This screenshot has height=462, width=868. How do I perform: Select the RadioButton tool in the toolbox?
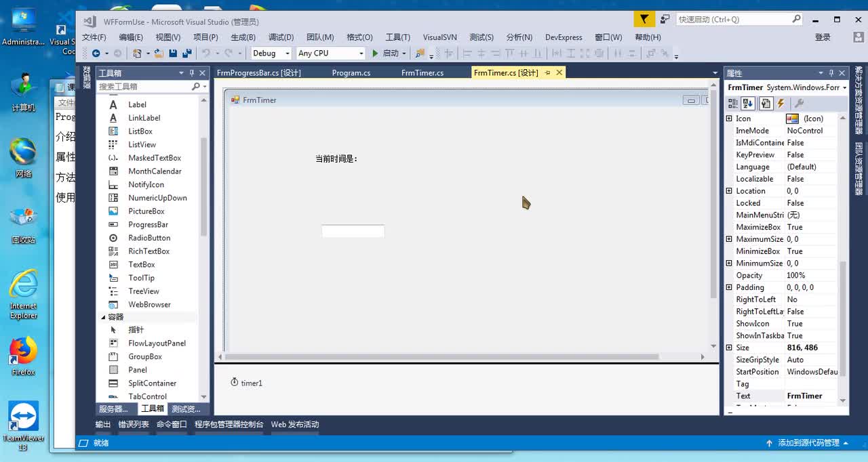pos(151,238)
